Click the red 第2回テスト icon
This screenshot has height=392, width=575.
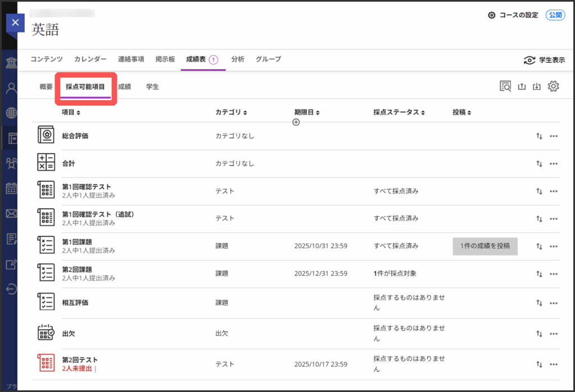46,363
